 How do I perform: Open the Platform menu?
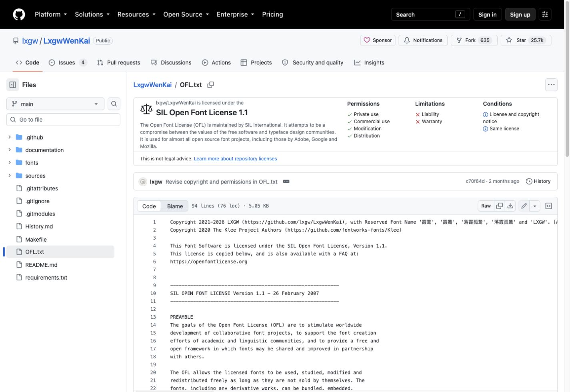pos(51,14)
